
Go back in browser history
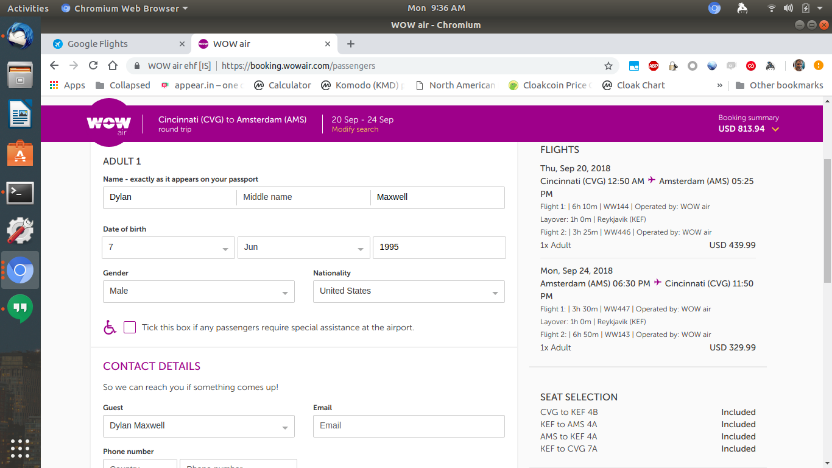54,65
